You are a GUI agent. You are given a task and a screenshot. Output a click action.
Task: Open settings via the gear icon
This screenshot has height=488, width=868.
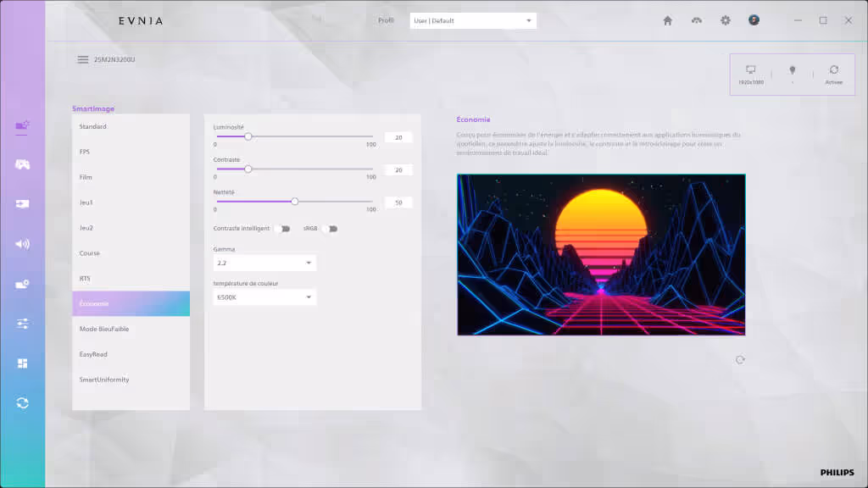pos(725,20)
